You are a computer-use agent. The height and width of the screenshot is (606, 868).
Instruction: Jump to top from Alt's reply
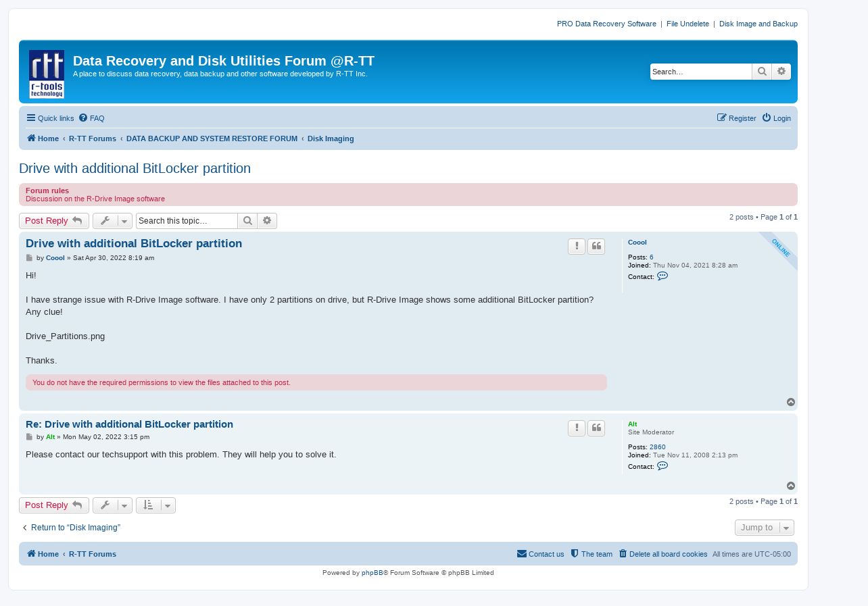tap(791, 486)
